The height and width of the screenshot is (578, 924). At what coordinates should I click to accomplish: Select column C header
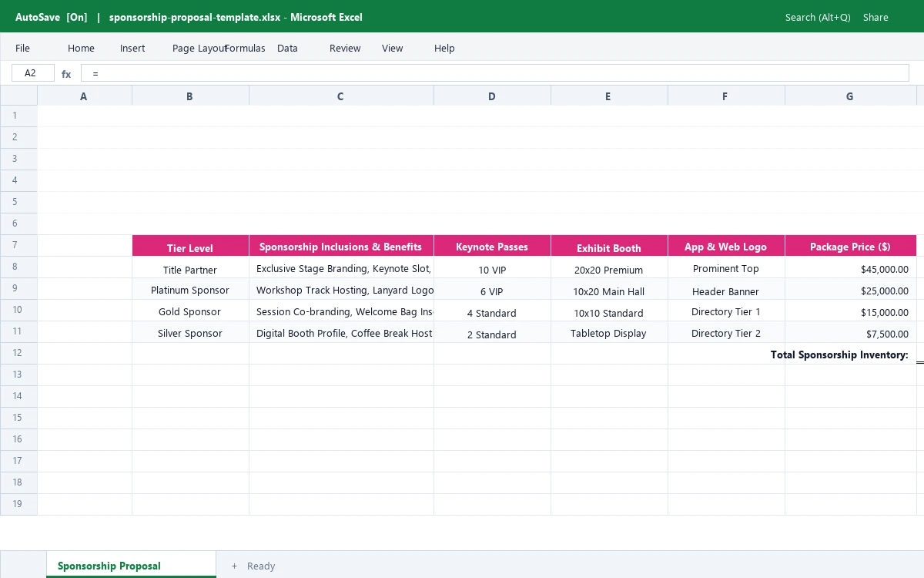click(341, 96)
